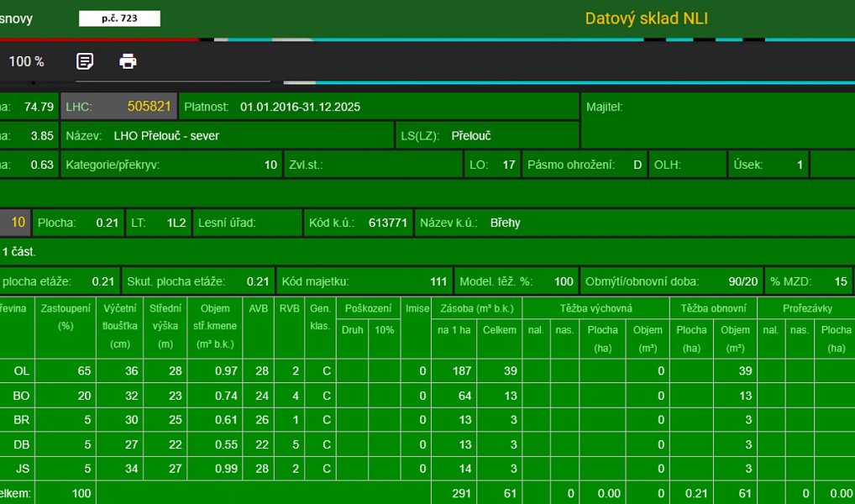Select the Skut. plocha etáže field
Screen dimensions: 855x504
coord(198,281)
